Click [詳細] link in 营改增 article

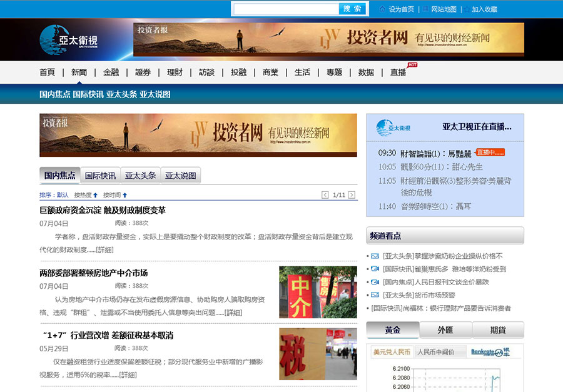point(128,375)
